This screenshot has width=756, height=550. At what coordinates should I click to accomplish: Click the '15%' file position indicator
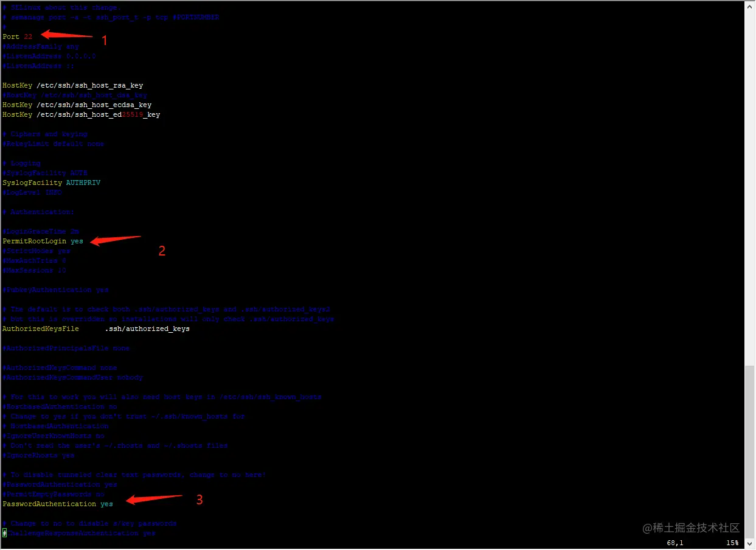coord(732,543)
